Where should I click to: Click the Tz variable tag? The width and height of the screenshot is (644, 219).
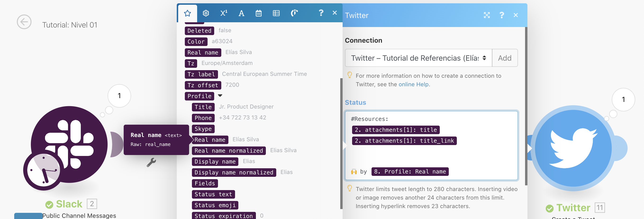point(191,64)
